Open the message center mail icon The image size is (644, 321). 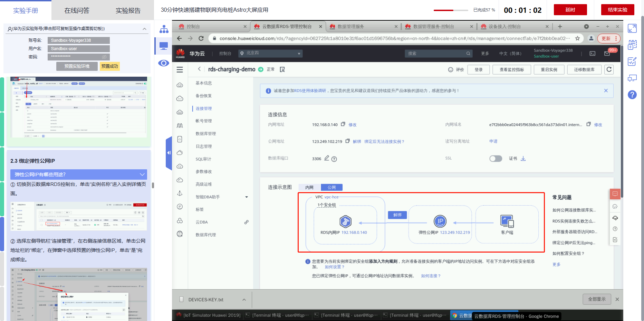point(607,54)
